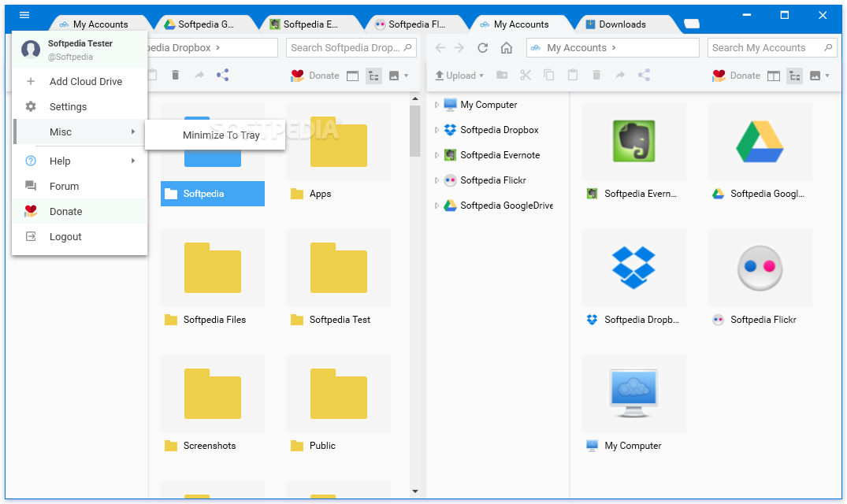Toggle dual-pane layout in left toolbar

352,76
